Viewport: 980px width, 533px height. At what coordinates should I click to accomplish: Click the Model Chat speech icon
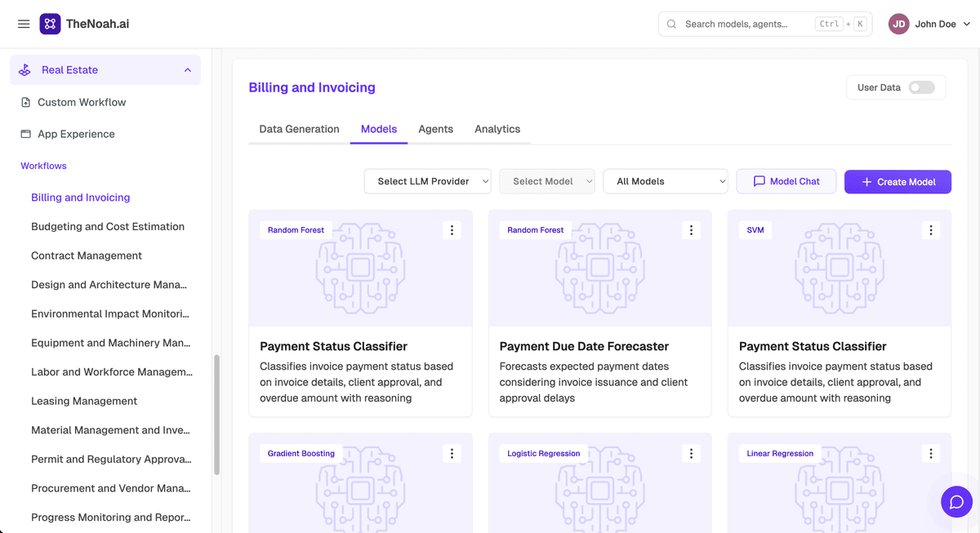(x=759, y=181)
